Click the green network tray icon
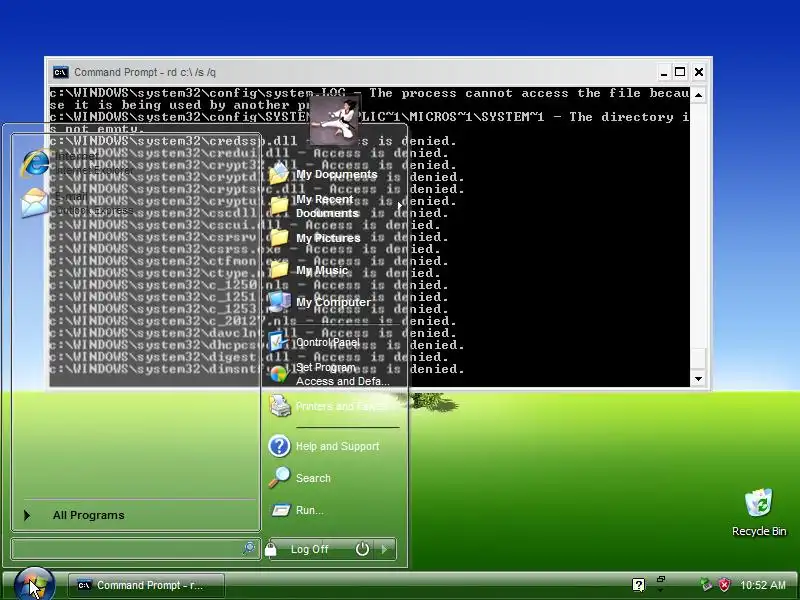 (x=706, y=585)
